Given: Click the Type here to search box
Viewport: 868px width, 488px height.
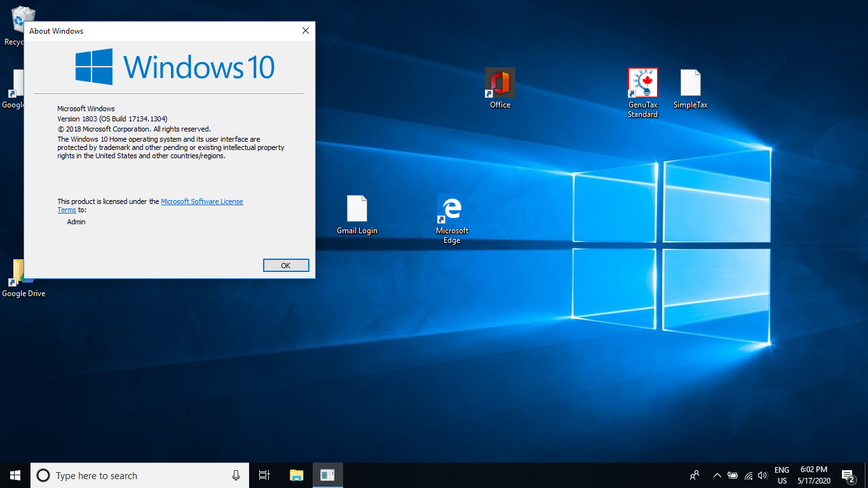Looking at the screenshot, I should coord(139,475).
